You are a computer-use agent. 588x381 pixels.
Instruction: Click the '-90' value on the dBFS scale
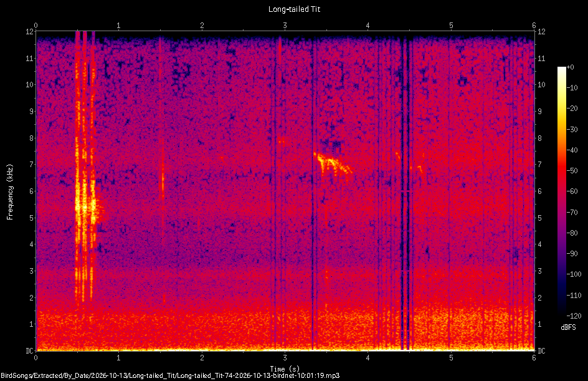(572, 254)
